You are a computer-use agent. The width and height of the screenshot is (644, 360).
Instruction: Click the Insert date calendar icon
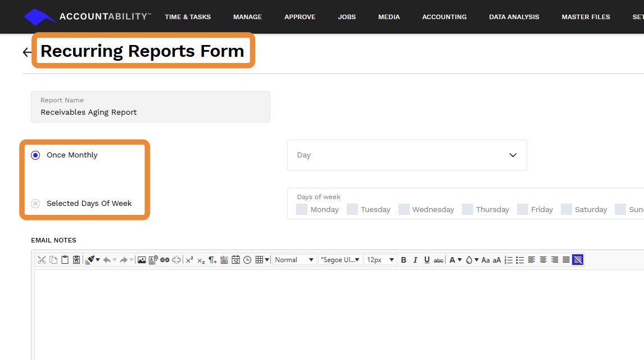tap(236, 260)
